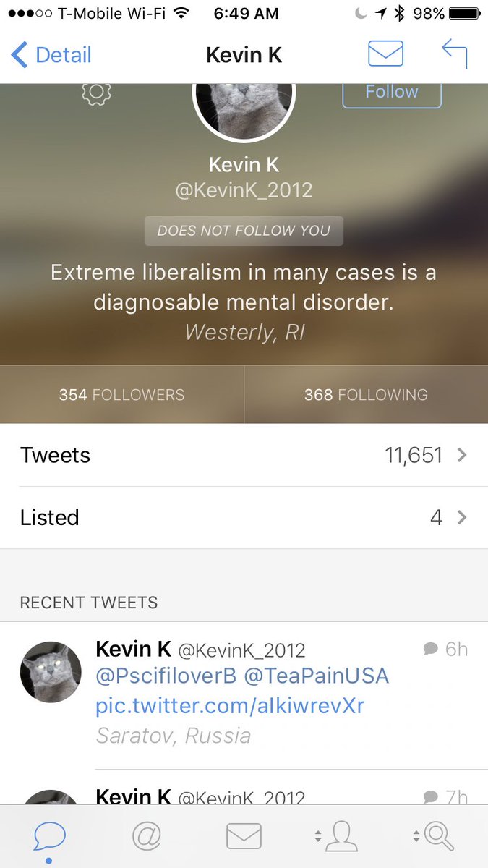Viewport: 488px width, 868px height.
Task: View the 354 Followers list
Action: (x=121, y=395)
